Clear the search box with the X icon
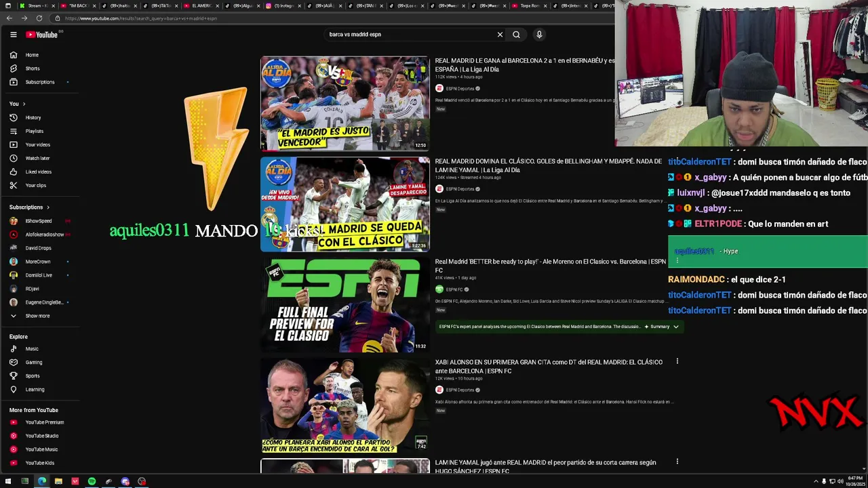 (500, 35)
